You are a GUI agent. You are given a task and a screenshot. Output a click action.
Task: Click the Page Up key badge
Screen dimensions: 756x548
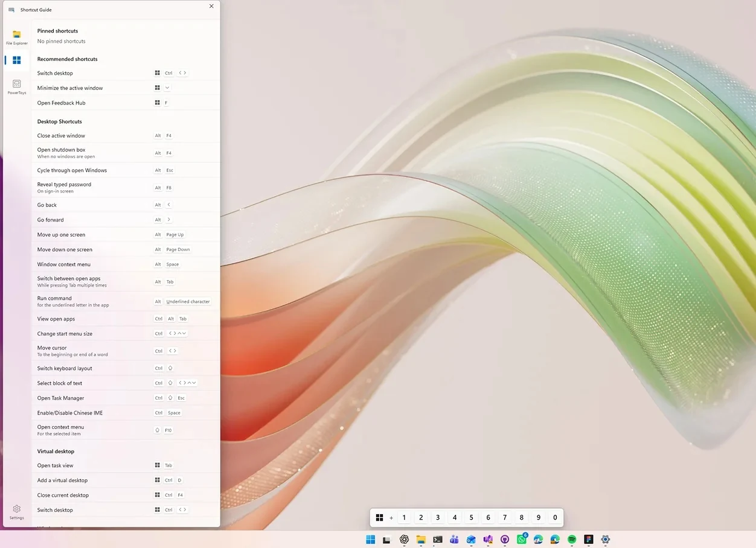[x=175, y=235]
